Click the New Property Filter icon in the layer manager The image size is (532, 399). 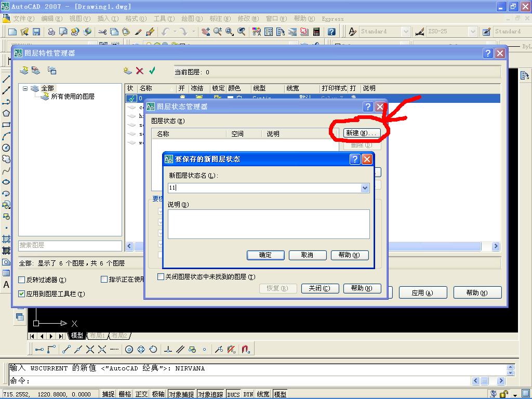coord(24,70)
